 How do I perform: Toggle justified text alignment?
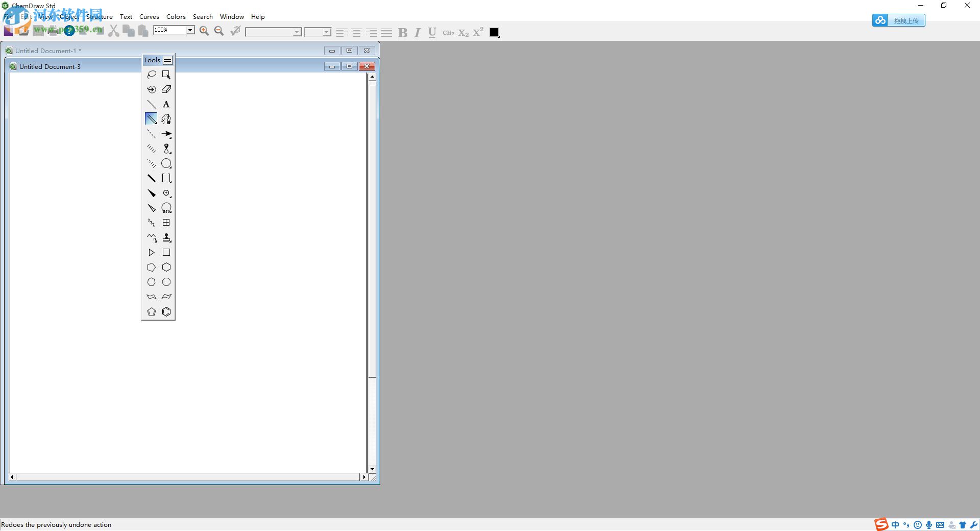tap(386, 33)
